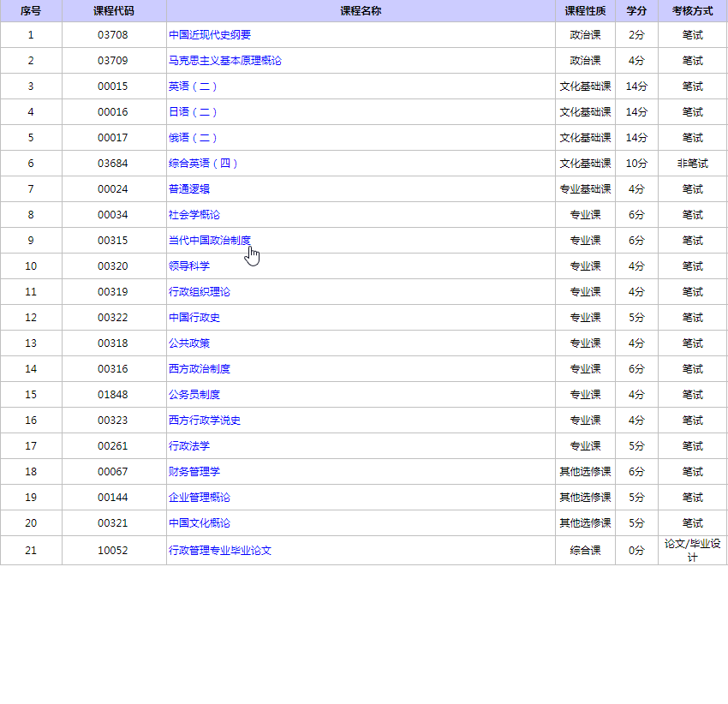
Task: Open the 行政管理专业毕业论文 course link
Action: 219,551
